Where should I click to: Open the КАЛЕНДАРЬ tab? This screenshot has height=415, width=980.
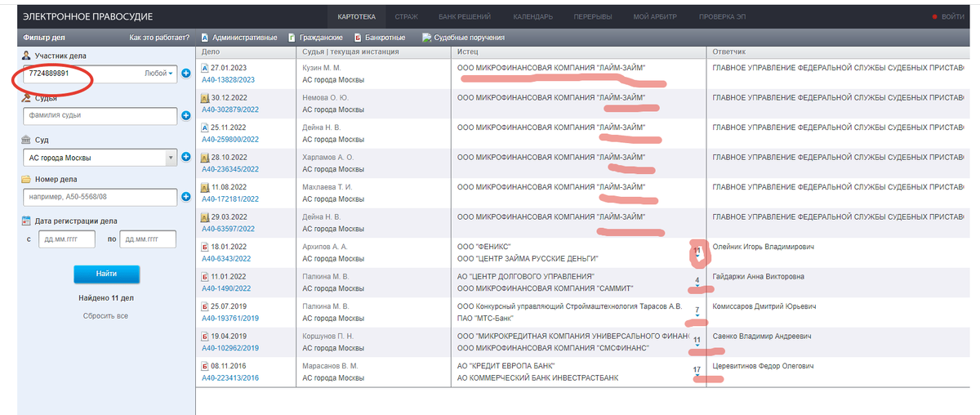[x=533, y=16]
